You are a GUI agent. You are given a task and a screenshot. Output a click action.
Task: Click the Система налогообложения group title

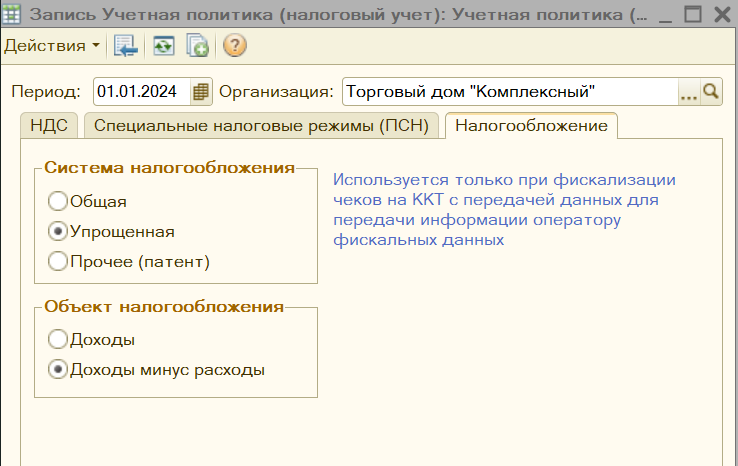[x=169, y=168]
